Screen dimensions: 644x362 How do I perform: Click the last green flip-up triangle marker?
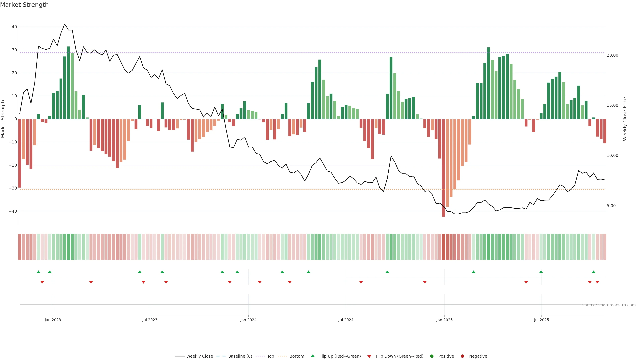pyautogui.click(x=594, y=272)
